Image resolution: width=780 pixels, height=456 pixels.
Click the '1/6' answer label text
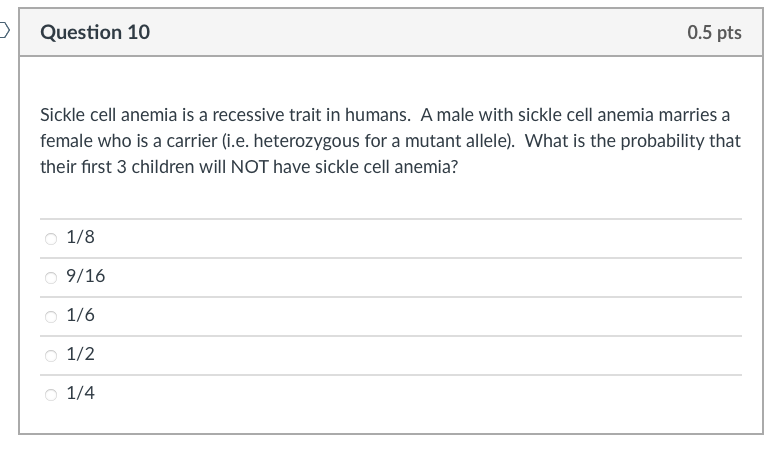pyautogui.click(x=81, y=315)
